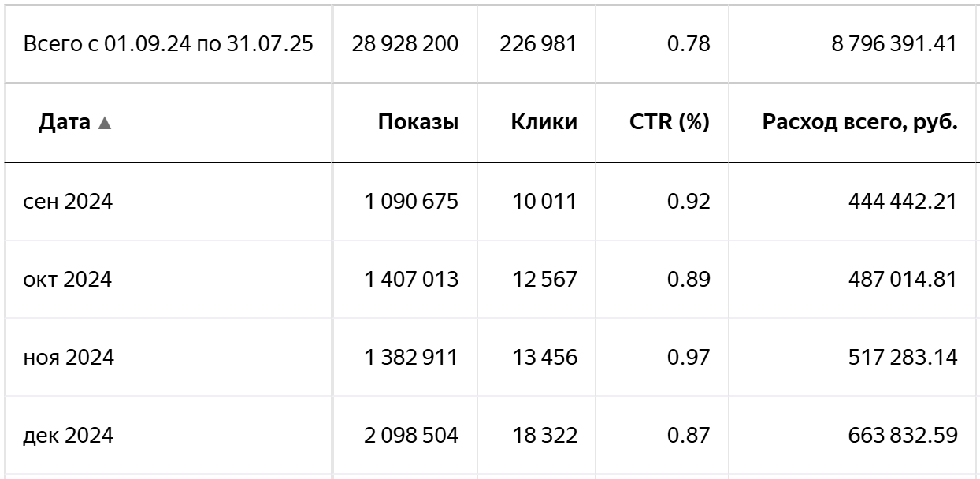Sort by the Показы column header
The image size is (980, 479).
418,123
